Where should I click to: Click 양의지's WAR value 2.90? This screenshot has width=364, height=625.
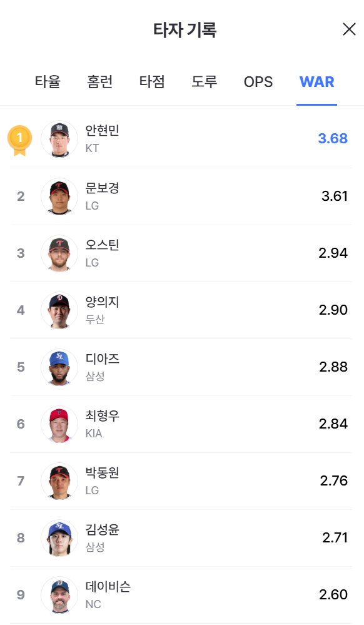coord(333,310)
